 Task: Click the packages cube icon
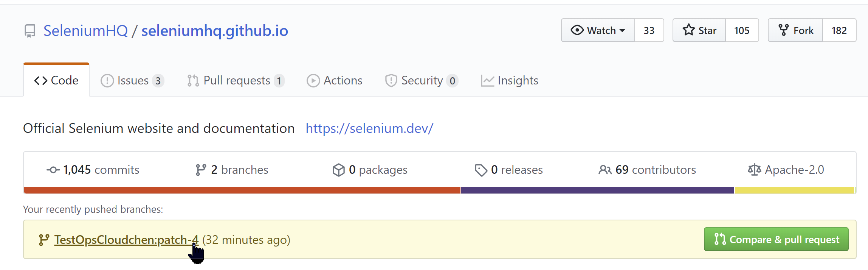pos(338,170)
